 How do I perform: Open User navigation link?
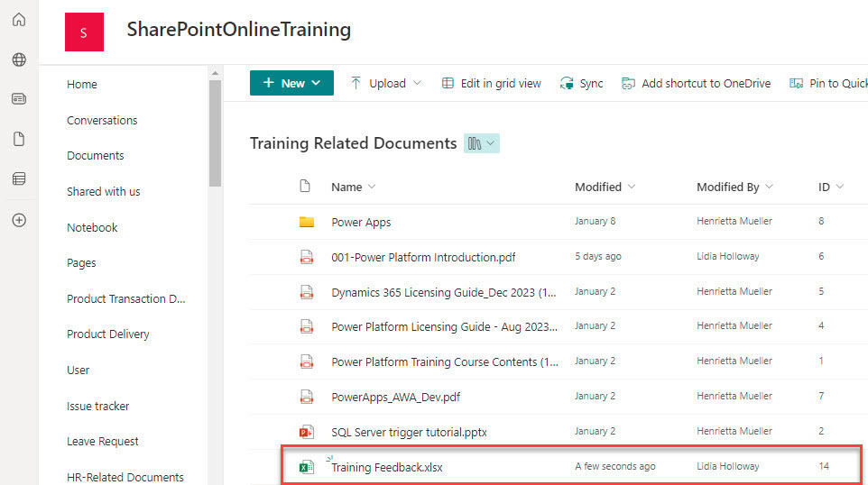(78, 370)
